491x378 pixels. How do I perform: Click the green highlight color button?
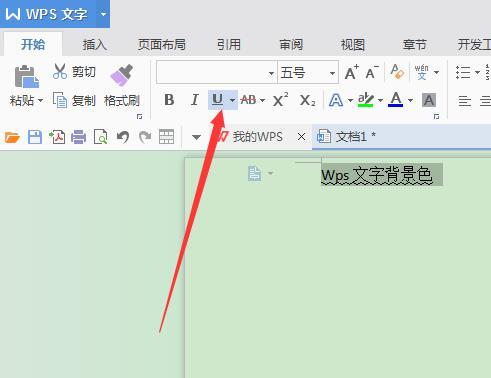[366, 100]
